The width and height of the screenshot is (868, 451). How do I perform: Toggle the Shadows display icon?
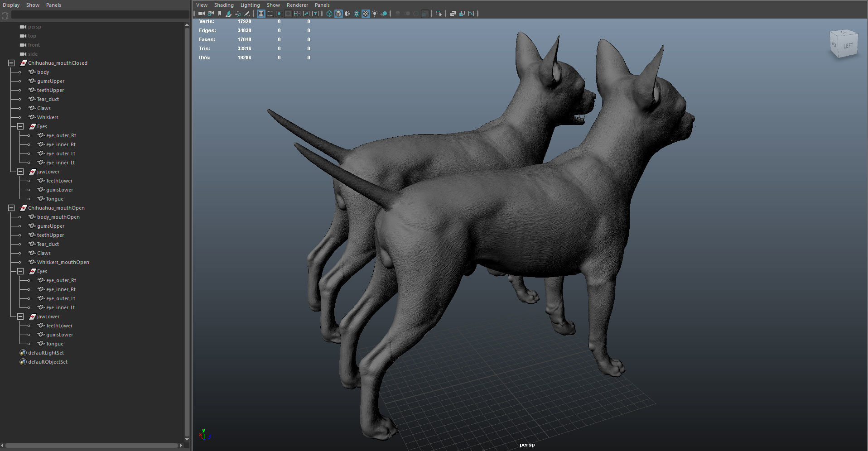pyautogui.click(x=384, y=14)
